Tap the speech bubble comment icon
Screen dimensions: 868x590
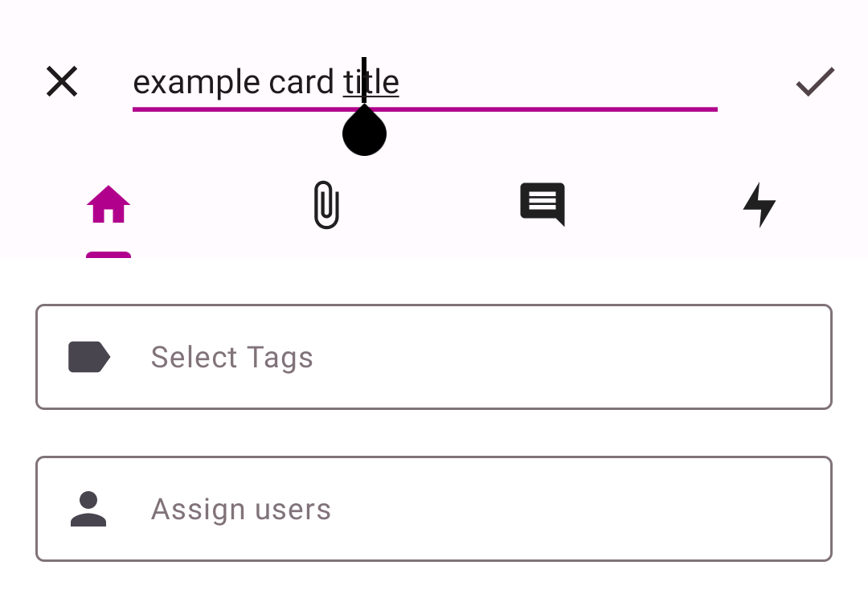tap(542, 205)
